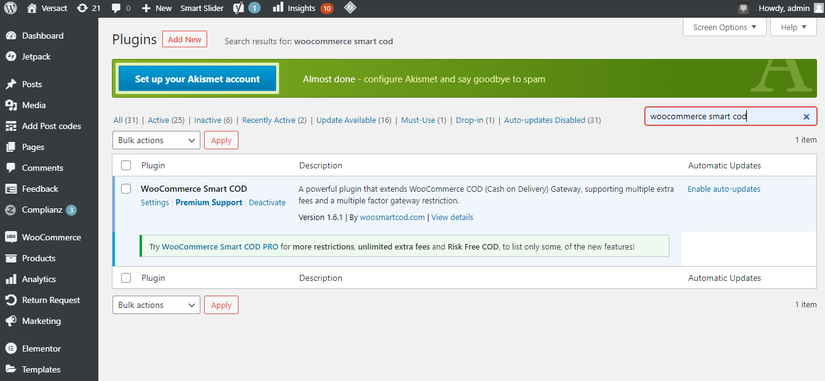Click the Plugin column header
The image size is (825, 381).
click(153, 165)
